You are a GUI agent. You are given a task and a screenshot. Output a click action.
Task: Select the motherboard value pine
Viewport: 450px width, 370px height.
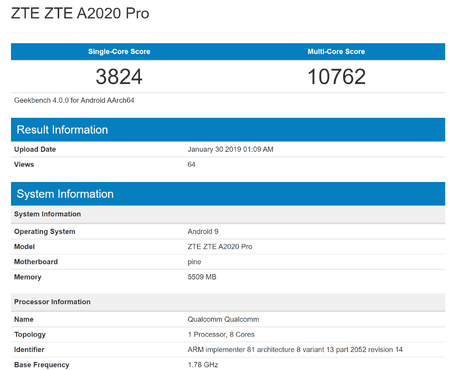click(x=194, y=262)
